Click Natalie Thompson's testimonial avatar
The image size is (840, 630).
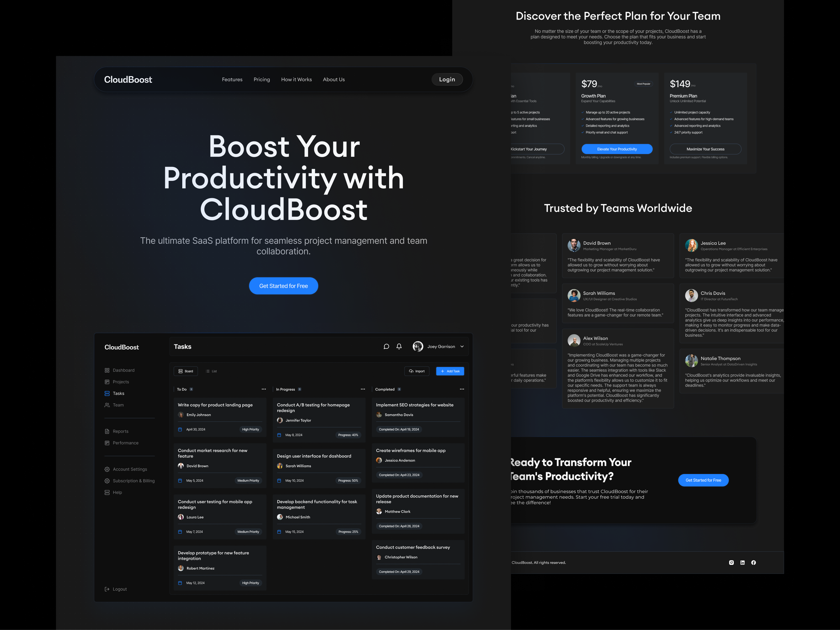pyautogui.click(x=692, y=361)
